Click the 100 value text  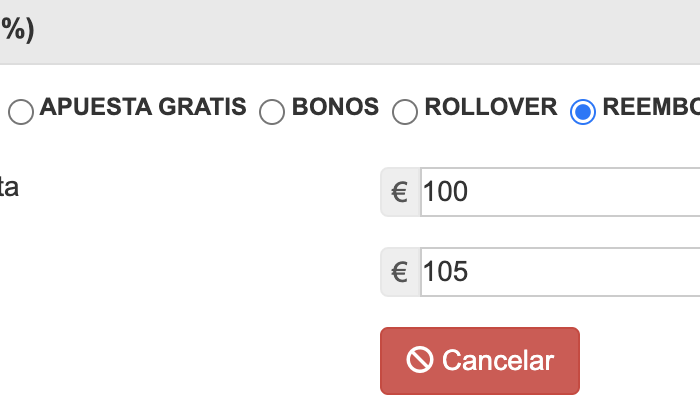pyautogui.click(x=445, y=191)
